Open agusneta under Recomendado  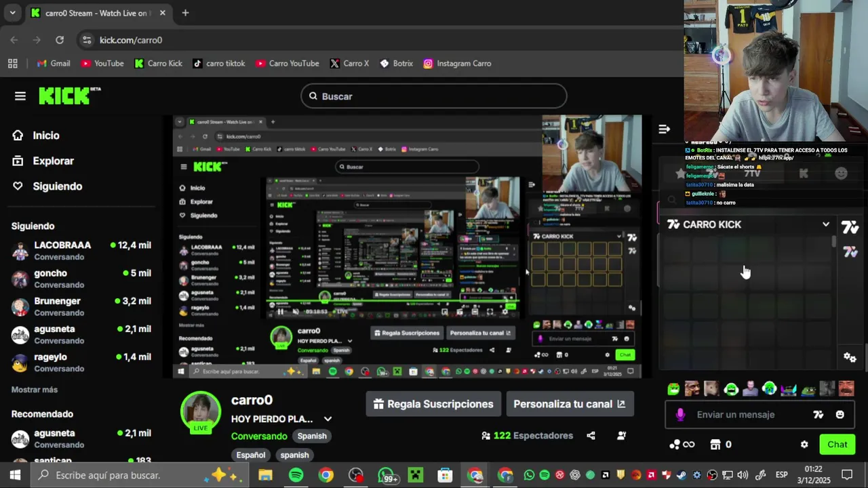click(81, 439)
